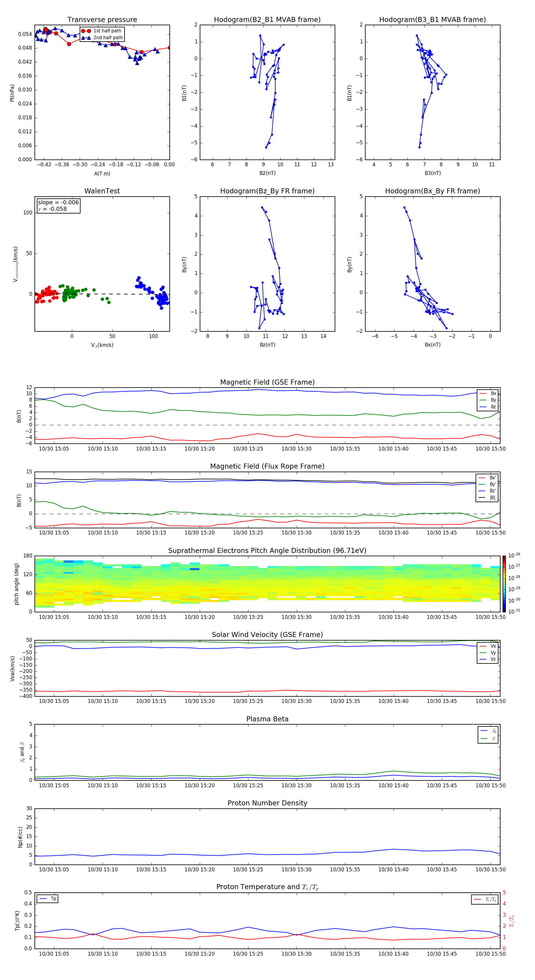
Task: Click the 'slope = -0.006' annotation text
Action: coord(58,203)
